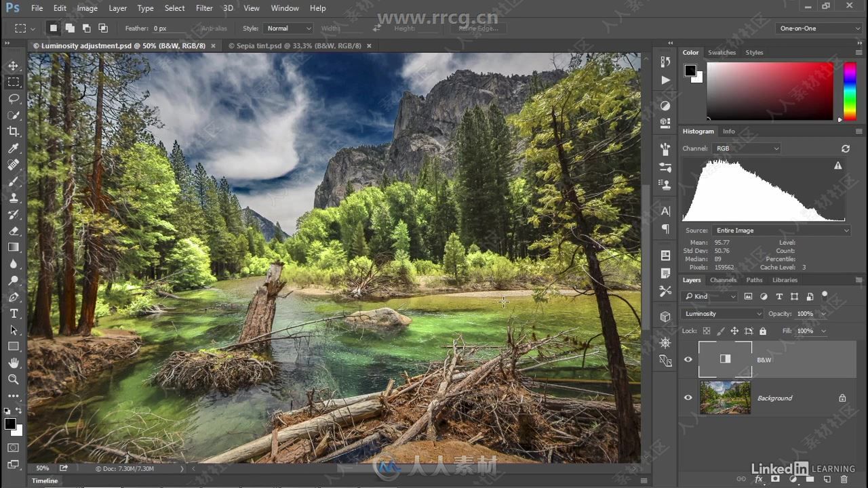Image resolution: width=868 pixels, height=488 pixels.
Task: Open the Luminosity blend mode dropdown
Action: pyautogui.click(x=723, y=314)
